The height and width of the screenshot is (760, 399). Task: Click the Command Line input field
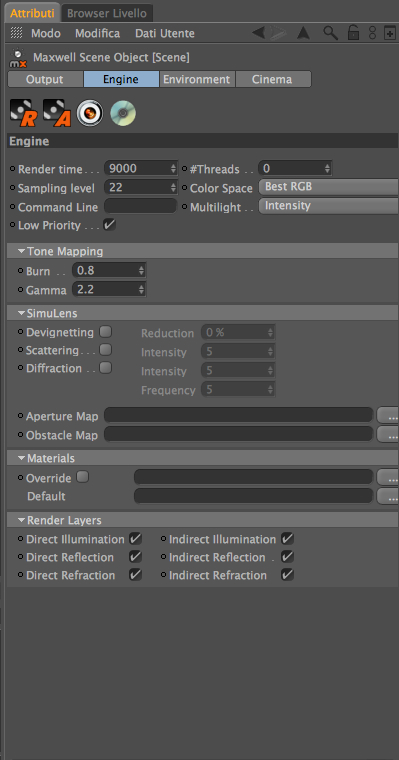click(x=141, y=206)
